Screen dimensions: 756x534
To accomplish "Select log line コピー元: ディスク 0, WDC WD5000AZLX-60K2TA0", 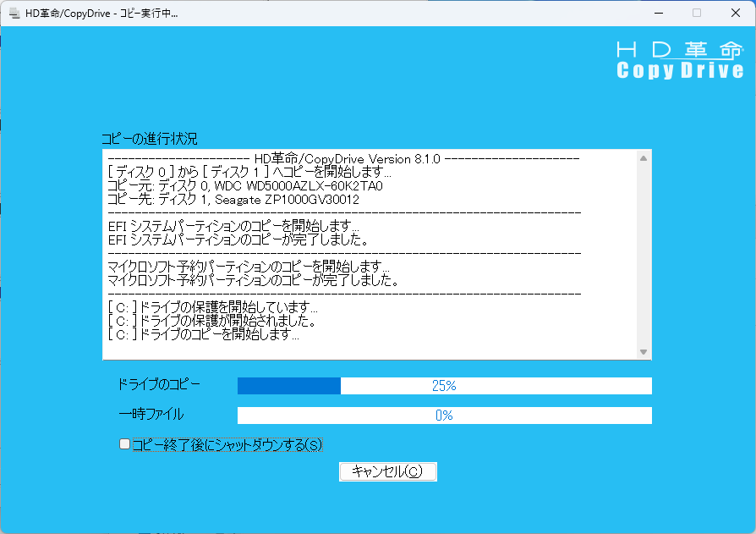I will tap(245, 185).
